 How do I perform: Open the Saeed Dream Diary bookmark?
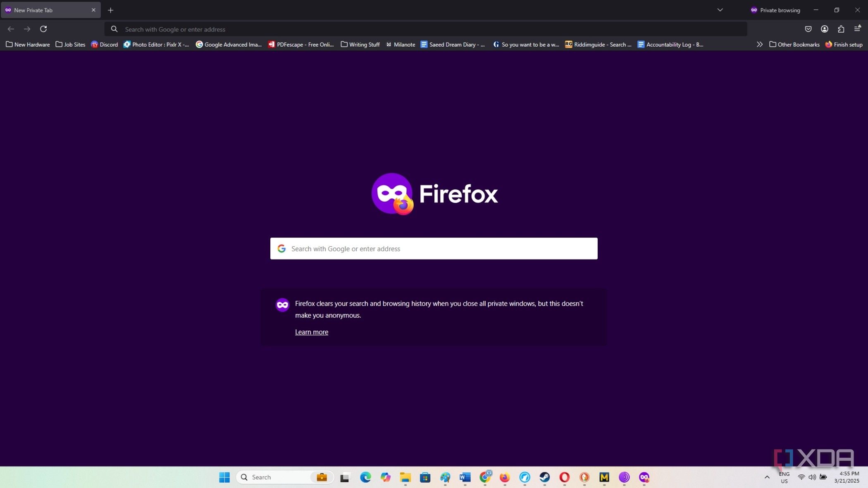click(453, 44)
